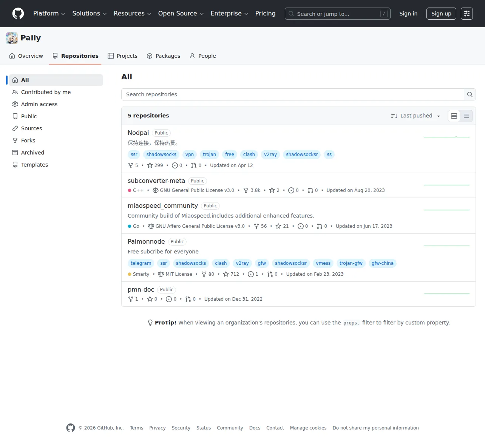The image size is (485, 448).
Task: Click the star icon for Nodpai
Action: pyautogui.click(x=150, y=165)
